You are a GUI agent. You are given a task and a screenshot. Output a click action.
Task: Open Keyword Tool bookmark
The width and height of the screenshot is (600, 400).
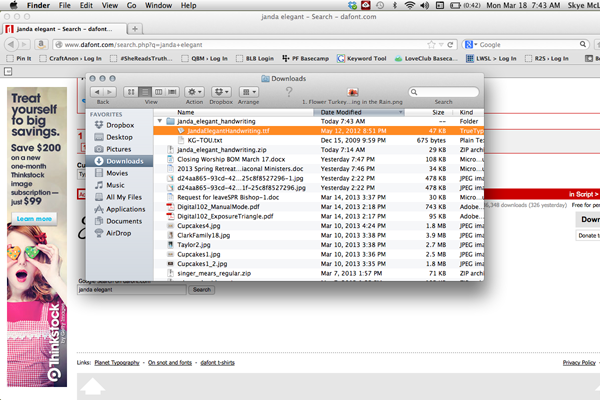coord(362,58)
